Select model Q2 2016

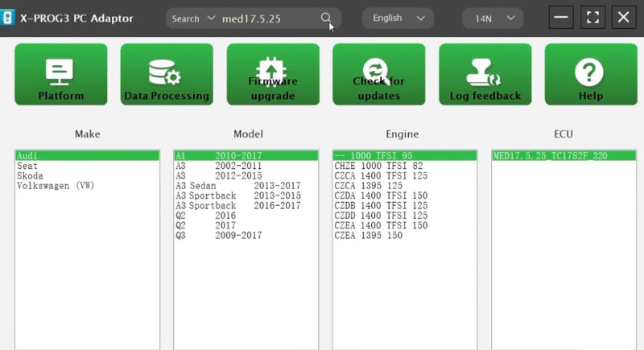click(x=246, y=216)
